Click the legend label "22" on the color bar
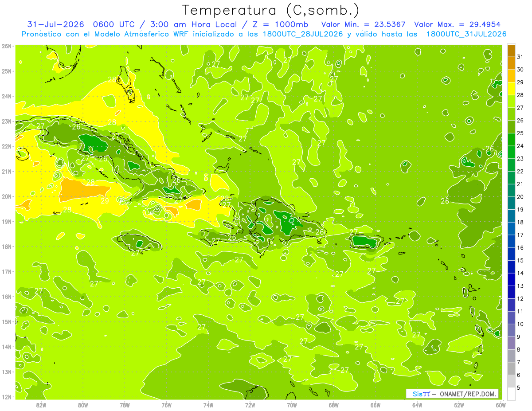The image size is (532, 411). pyautogui.click(x=520, y=171)
